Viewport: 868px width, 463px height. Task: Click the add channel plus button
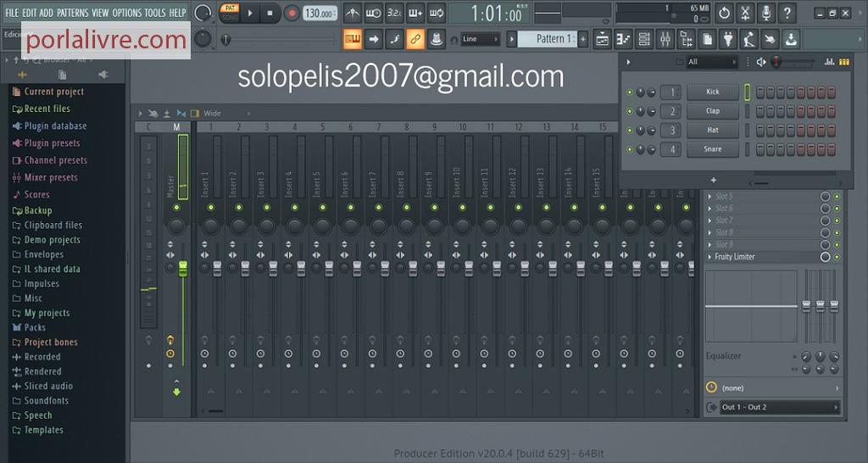714,180
